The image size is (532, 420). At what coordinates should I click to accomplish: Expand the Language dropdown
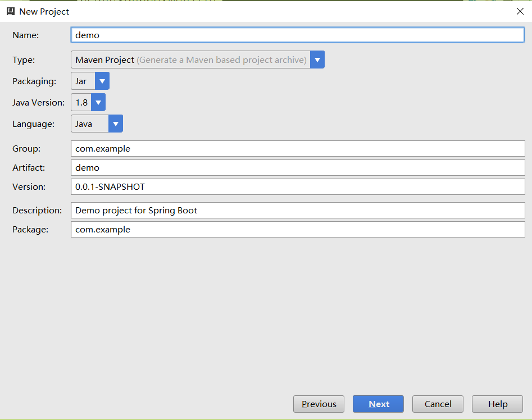[116, 124]
